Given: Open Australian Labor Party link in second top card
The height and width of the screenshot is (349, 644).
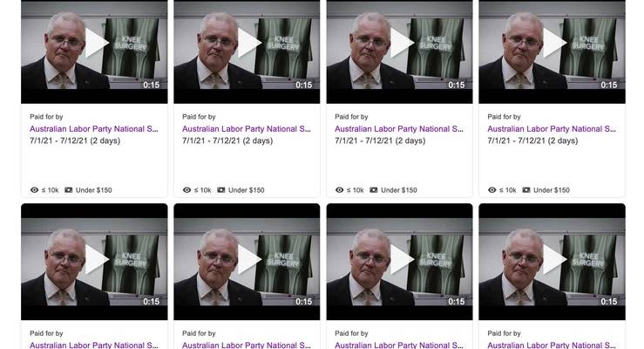Looking at the screenshot, I should point(247,129).
